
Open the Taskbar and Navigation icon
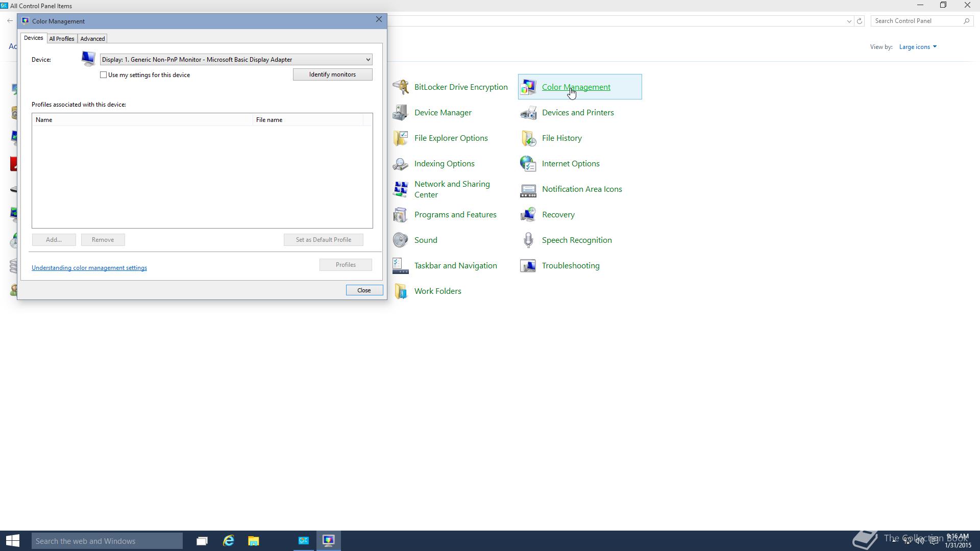pyautogui.click(x=401, y=265)
